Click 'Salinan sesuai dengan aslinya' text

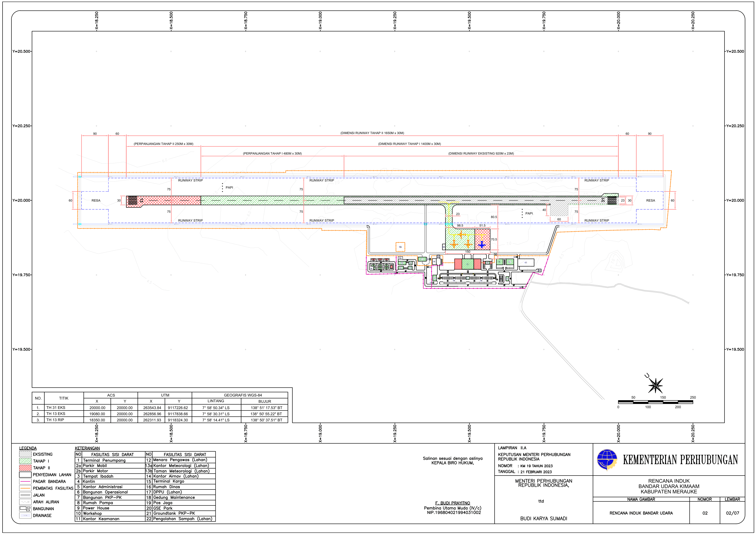(453, 458)
